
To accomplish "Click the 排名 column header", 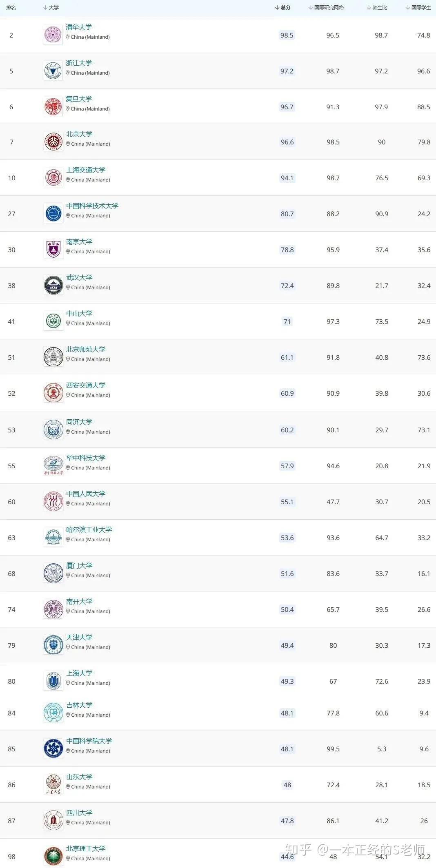I will [11, 8].
